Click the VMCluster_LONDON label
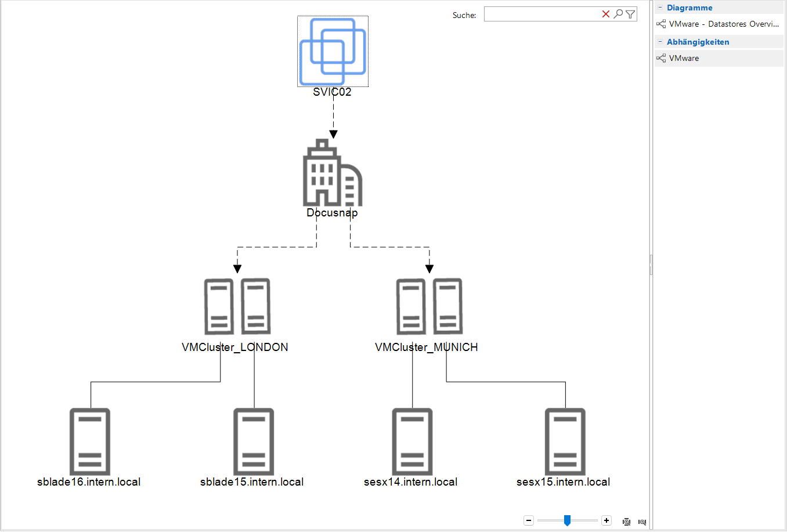Image resolution: width=787 pixels, height=532 pixels. click(235, 347)
